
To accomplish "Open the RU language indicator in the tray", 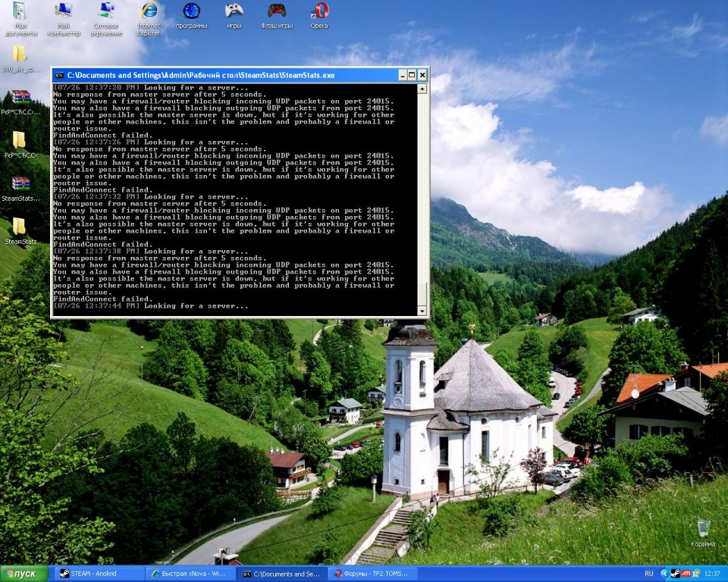I will click(x=648, y=574).
